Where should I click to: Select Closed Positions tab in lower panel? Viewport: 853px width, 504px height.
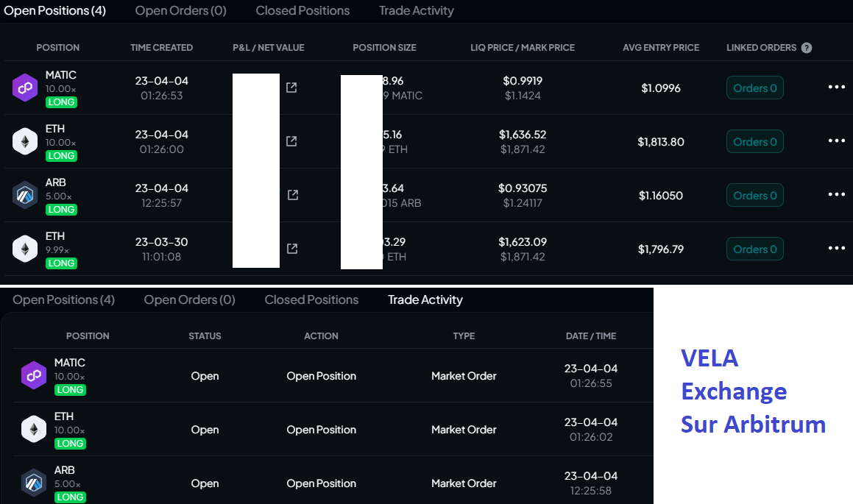[311, 300]
